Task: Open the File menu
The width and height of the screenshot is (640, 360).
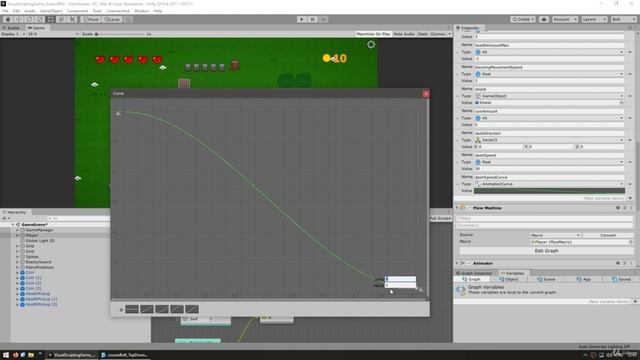Action: (x=5, y=11)
